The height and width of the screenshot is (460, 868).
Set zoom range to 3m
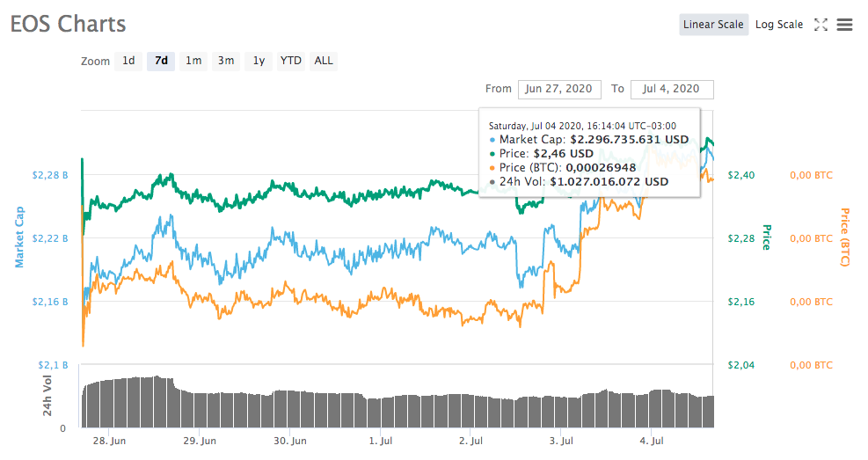[x=226, y=61]
